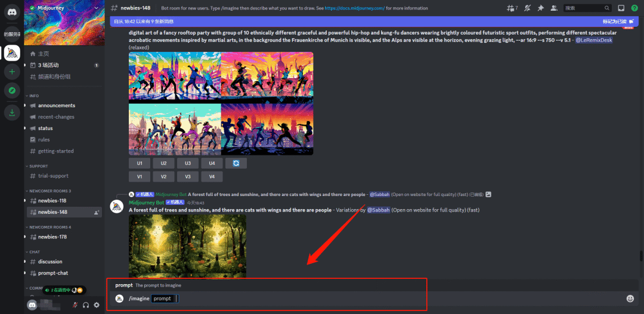644x314 pixels.
Task: Click the chat scrollbar thumb
Action: point(641,256)
